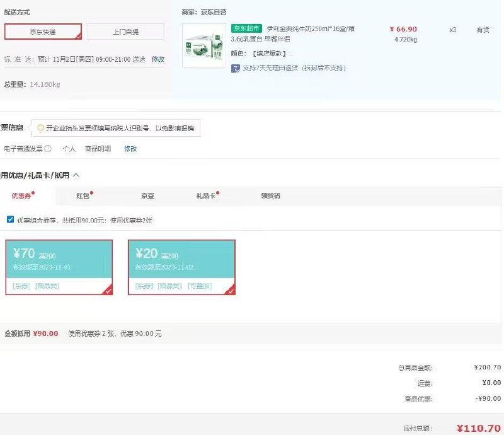Image resolution: width=504 pixels, height=435 pixels.
Task: Click the red checkmark on the ¥70 coupon
Action: pos(108,290)
